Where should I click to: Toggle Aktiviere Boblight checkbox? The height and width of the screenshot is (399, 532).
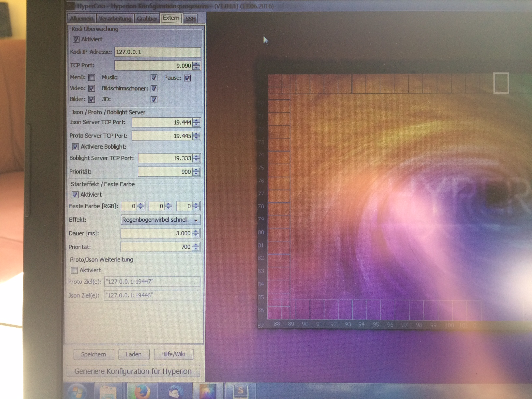tap(75, 147)
